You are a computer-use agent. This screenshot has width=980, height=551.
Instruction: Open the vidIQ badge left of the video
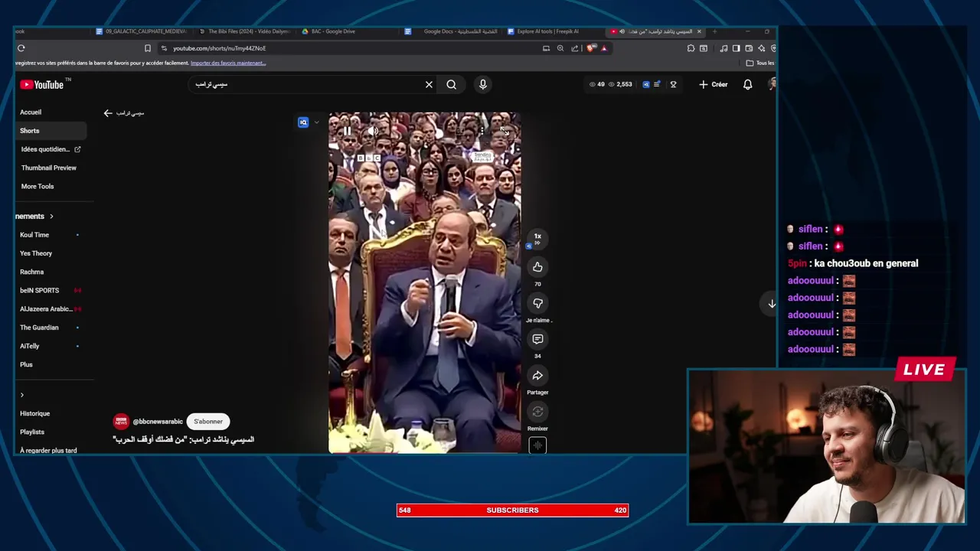tap(303, 122)
